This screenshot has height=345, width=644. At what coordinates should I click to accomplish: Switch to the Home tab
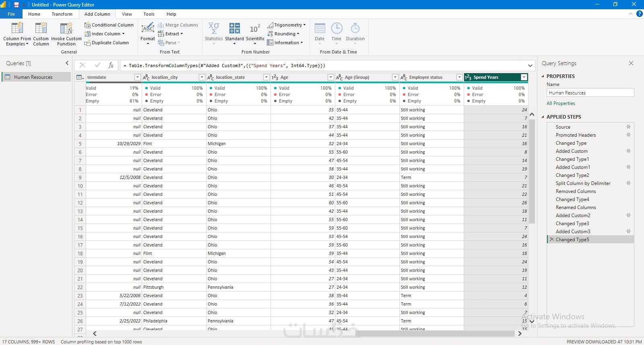point(34,14)
